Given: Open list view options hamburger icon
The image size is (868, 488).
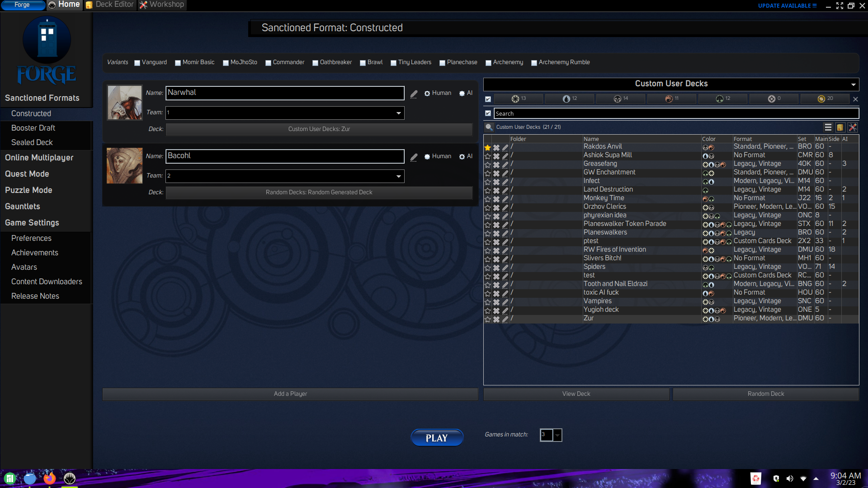Looking at the screenshot, I should coord(828,127).
